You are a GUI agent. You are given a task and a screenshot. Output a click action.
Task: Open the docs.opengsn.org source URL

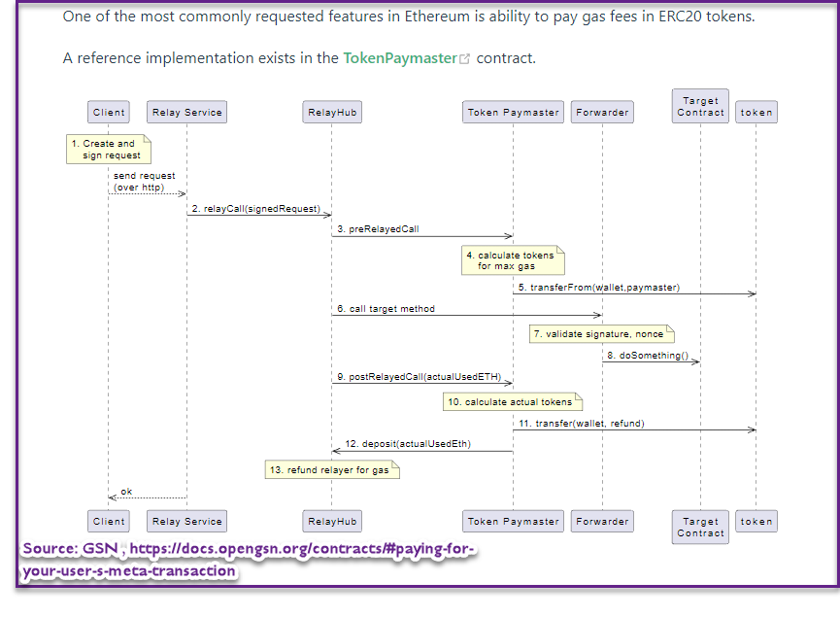[301, 549]
